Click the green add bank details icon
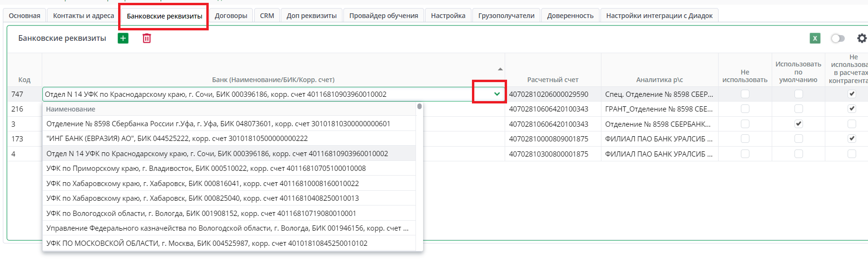This screenshot has width=868, height=261. [x=123, y=38]
